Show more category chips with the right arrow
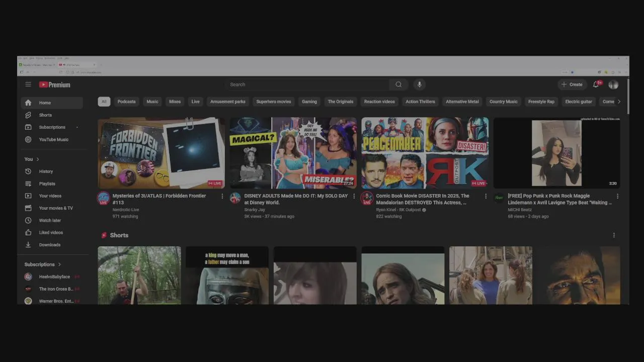 619,102
